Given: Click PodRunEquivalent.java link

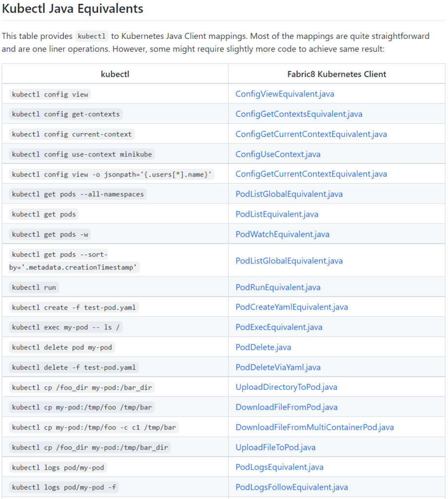Looking at the screenshot, I should (x=278, y=288).
